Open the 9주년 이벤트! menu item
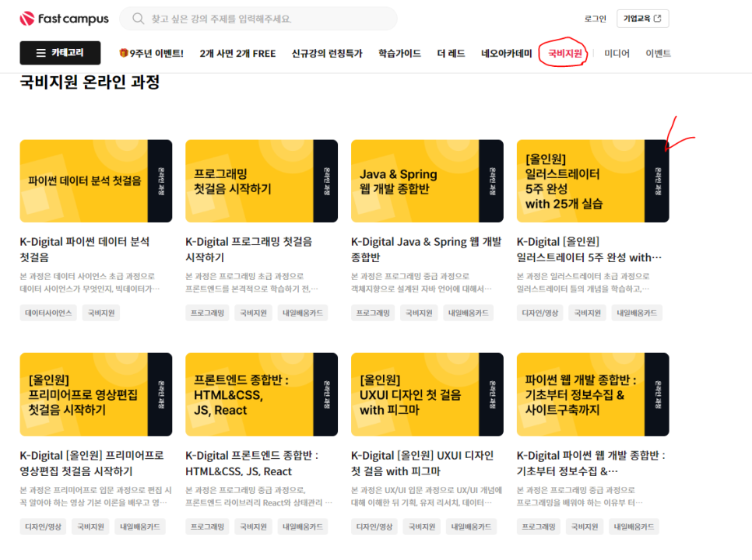The height and width of the screenshot is (560, 752). [x=152, y=53]
